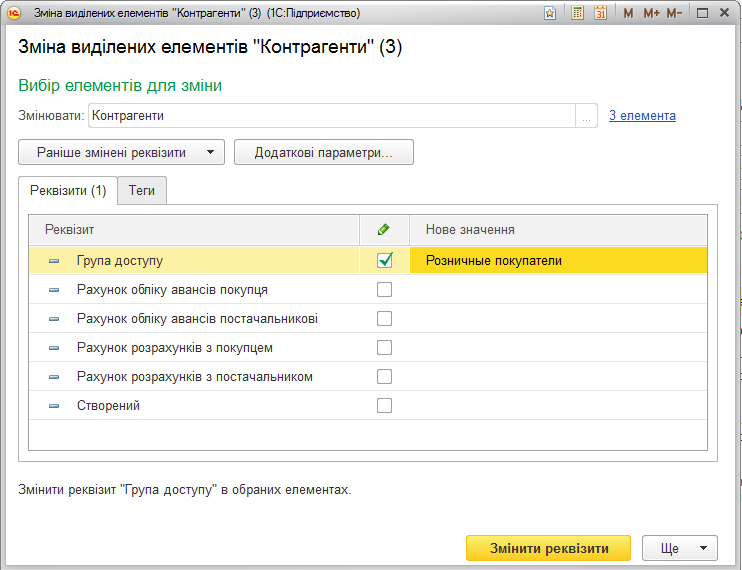The image size is (742, 570).
Task: Open the calculator icon in title bar
Action: point(577,13)
